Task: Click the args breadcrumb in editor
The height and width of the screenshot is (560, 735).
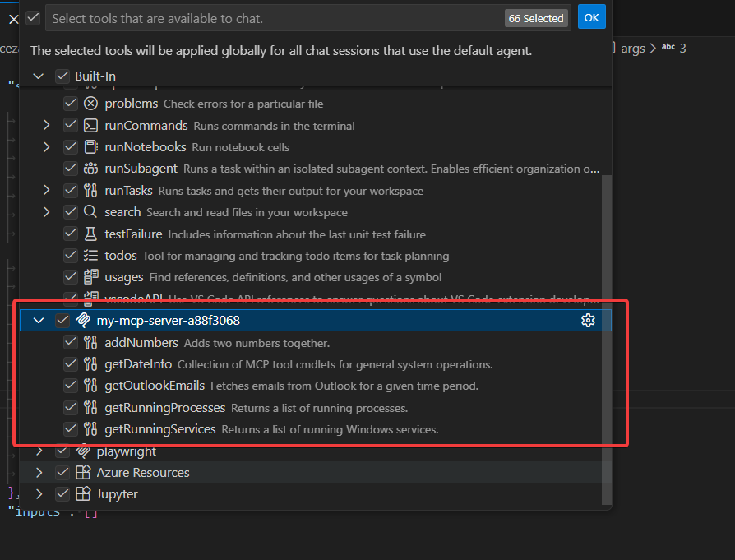Action: tap(633, 49)
